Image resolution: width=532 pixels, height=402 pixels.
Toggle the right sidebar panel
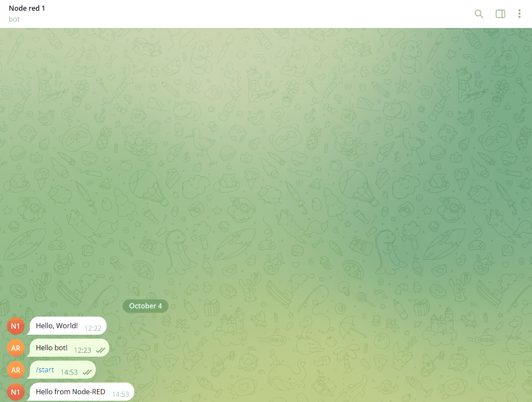(500, 14)
